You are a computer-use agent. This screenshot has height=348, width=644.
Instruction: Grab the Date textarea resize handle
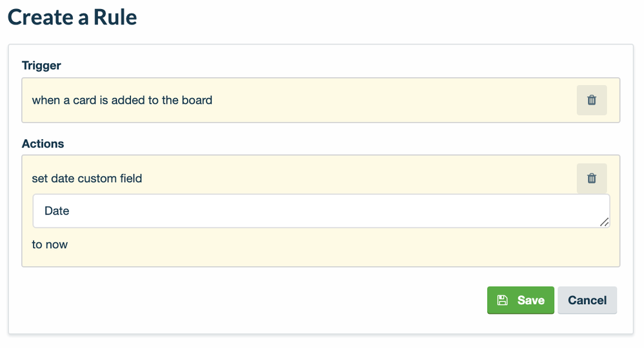(604, 222)
